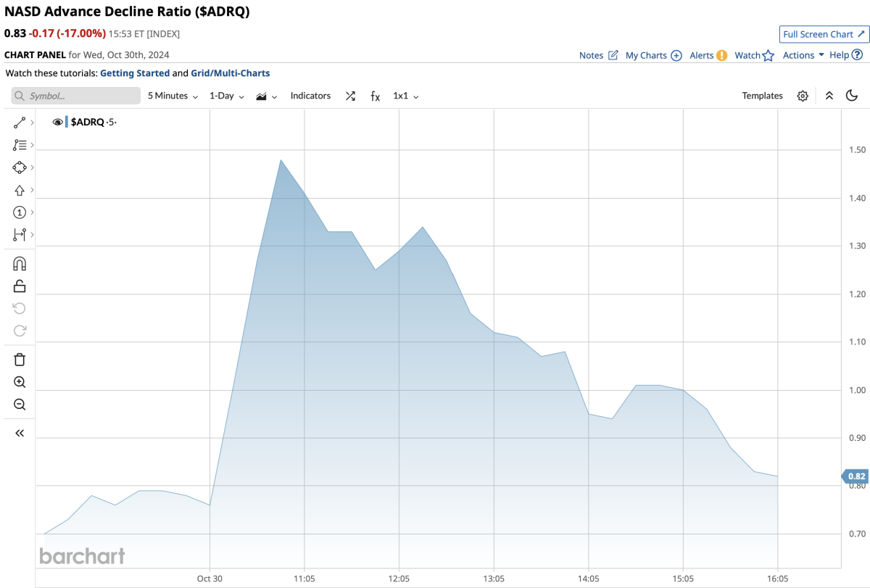Click the Full Screen Chart button
Image resolution: width=870 pixels, height=588 pixels.
tap(823, 34)
